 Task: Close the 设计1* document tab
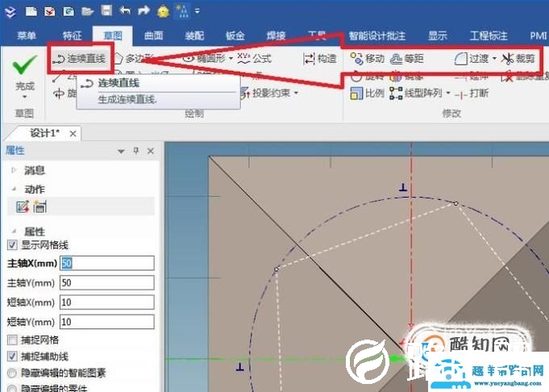pos(73,133)
